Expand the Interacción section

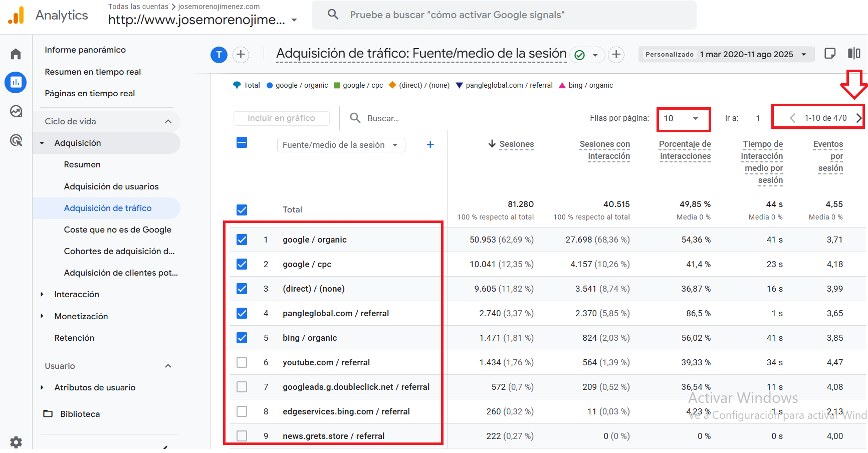[x=77, y=295]
